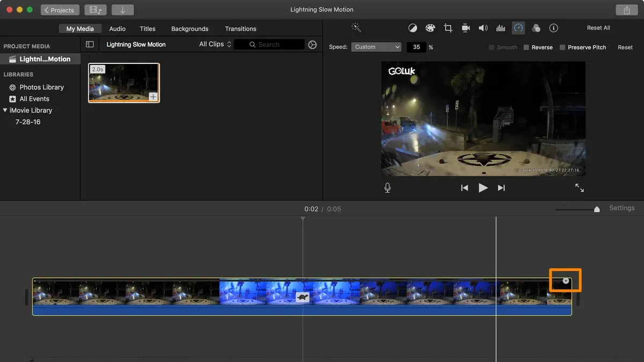644x362 pixels.
Task: Open the color correction palette icon
Action: point(430,28)
